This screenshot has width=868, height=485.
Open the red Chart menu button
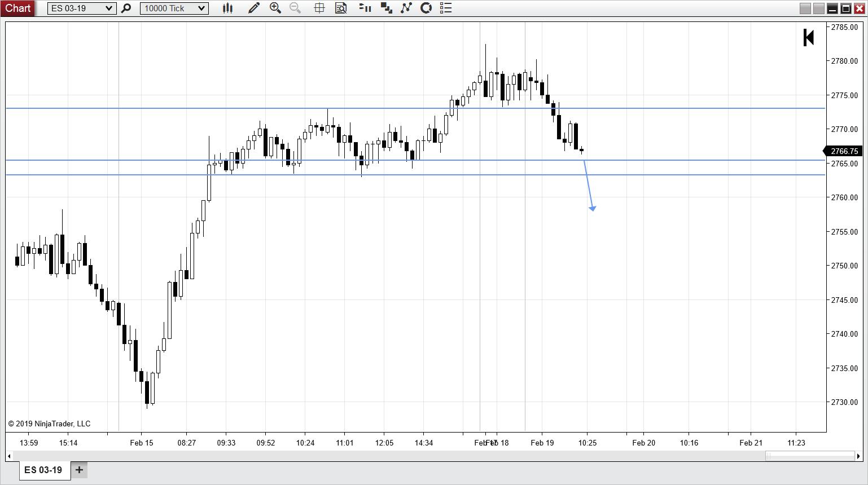[17, 8]
